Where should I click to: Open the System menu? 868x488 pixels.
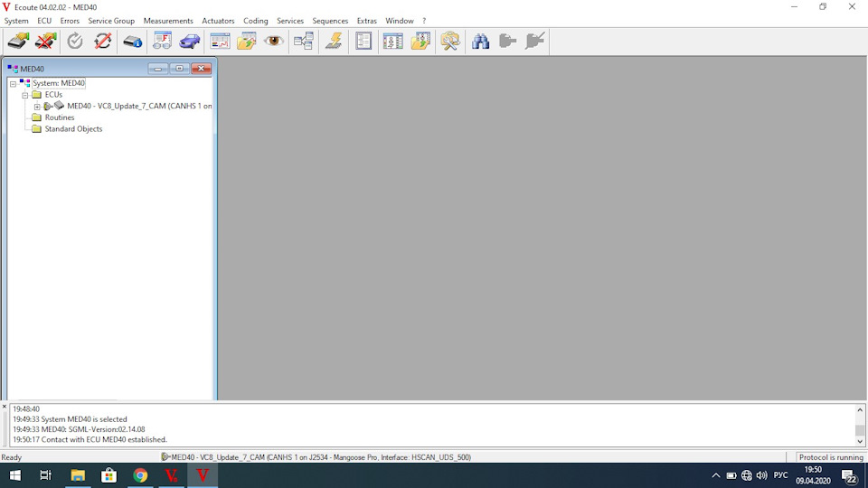pyautogui.click(x=16, y=21)
